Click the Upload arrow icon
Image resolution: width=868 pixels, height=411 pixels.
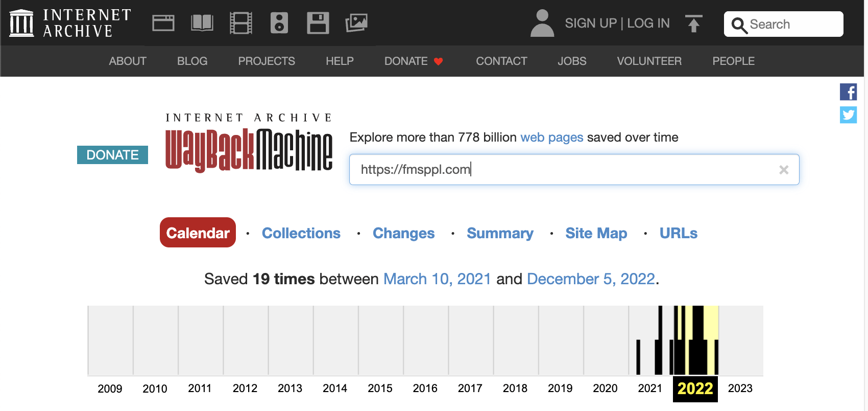point(693,24)
